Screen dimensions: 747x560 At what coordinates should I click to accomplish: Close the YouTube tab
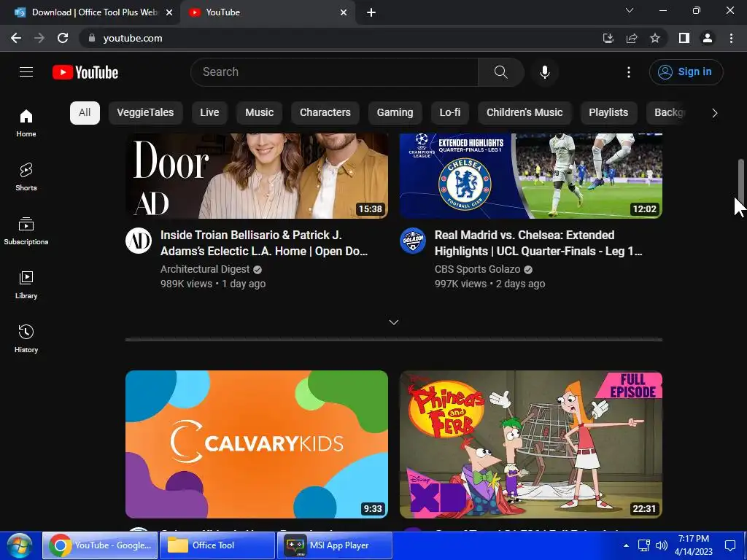pos(344,12)
